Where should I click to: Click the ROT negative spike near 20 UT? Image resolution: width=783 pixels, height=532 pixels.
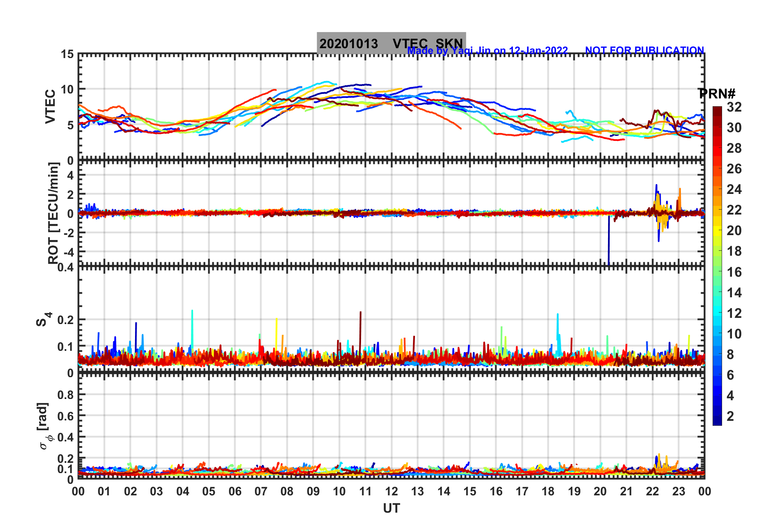(x=608, y=240)
